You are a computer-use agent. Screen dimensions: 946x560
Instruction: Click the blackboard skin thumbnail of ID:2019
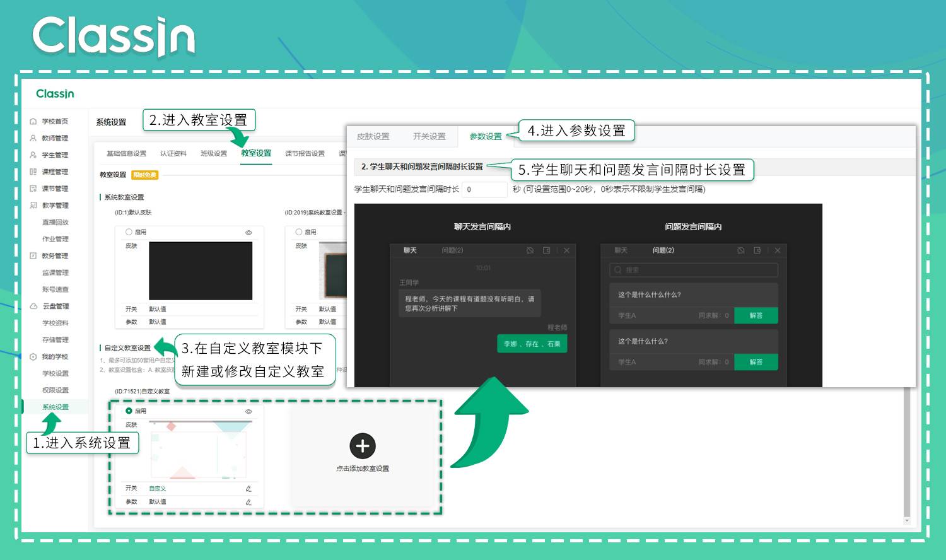334,271
